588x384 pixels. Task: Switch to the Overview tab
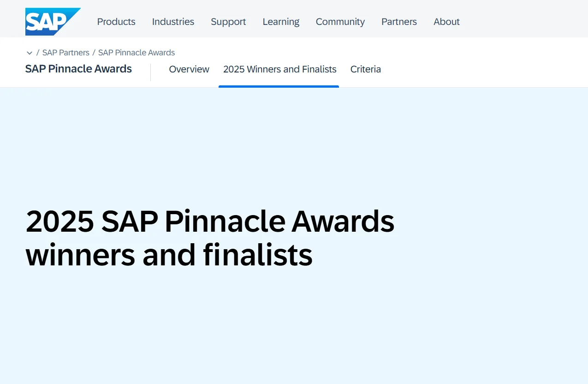point(189,69)
